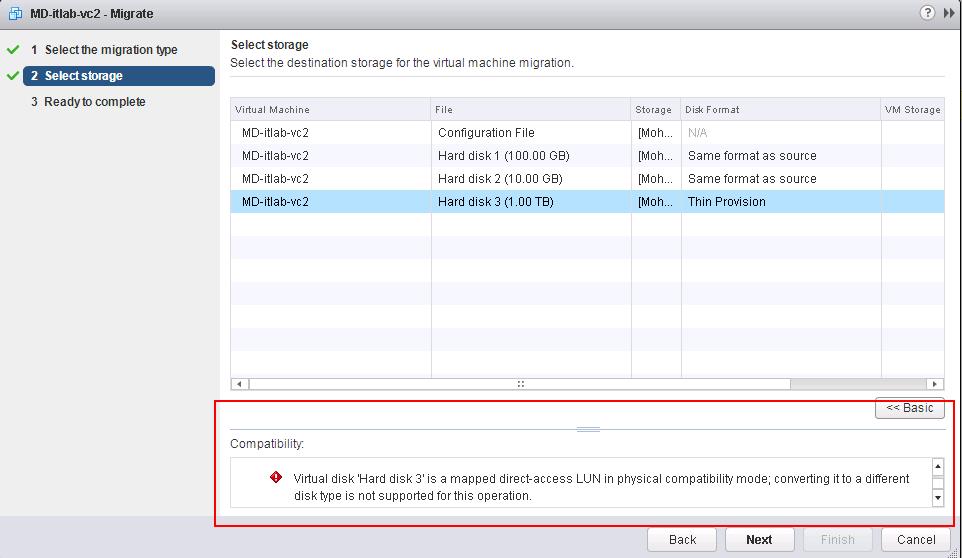962x558 pixels.
Task: Cancel the migrate wizard
Action: click(x=915, y=540)
